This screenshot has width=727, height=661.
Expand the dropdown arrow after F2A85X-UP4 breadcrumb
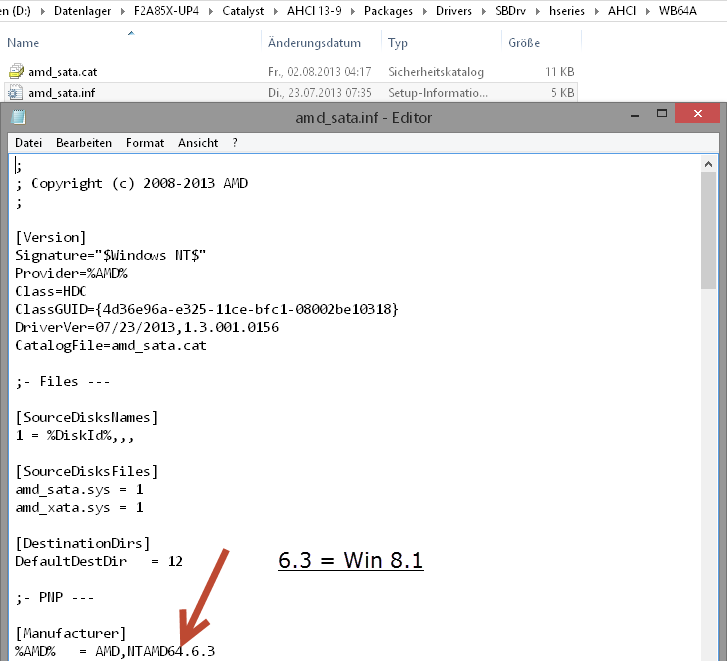click(211, 11)
